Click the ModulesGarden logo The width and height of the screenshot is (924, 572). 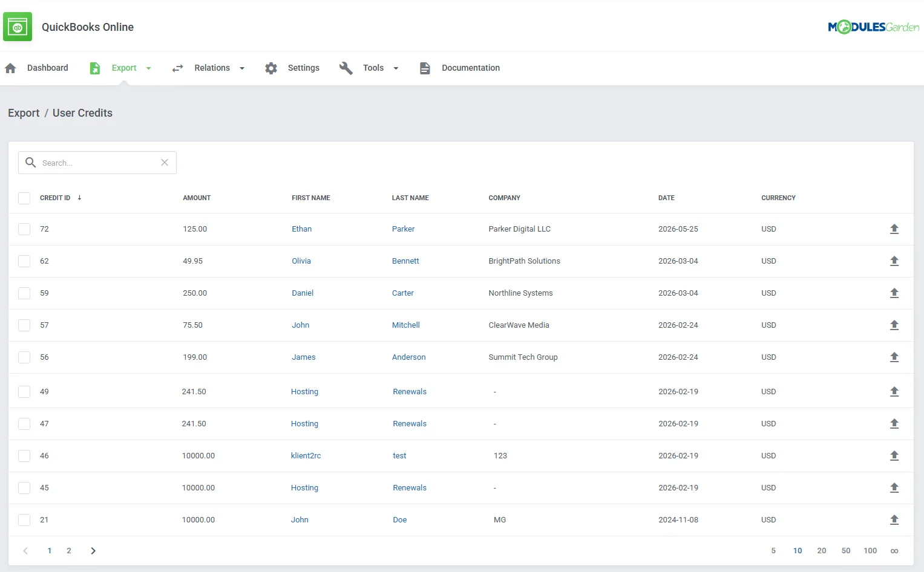point(873,27)
